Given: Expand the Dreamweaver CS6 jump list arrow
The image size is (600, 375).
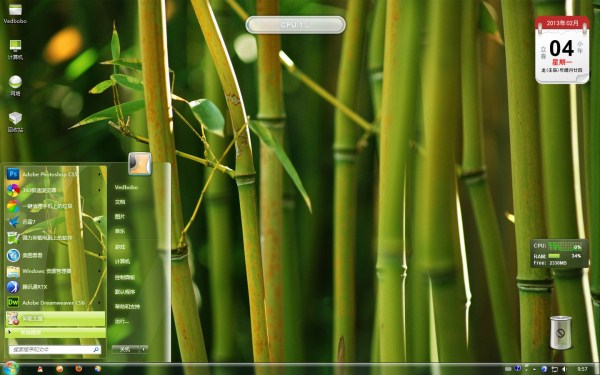Looking at the screenshot, I should pos(99,302).
